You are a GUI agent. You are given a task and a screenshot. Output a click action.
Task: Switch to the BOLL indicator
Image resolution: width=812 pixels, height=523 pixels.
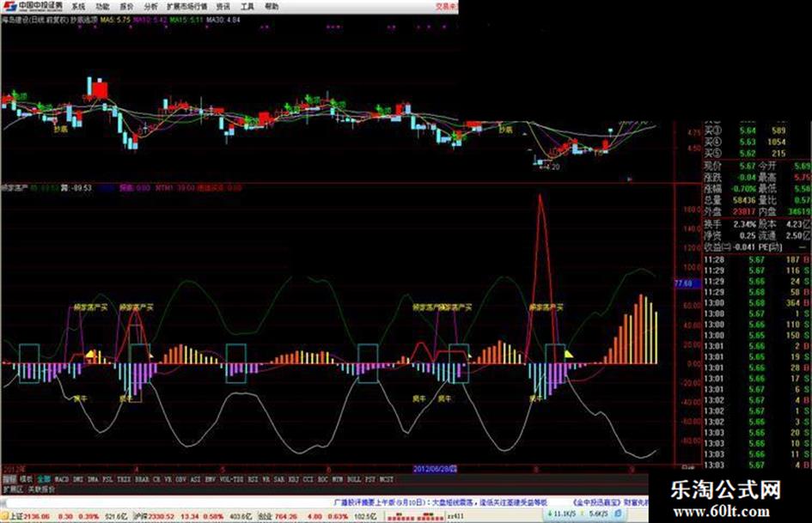pos(354,479)
